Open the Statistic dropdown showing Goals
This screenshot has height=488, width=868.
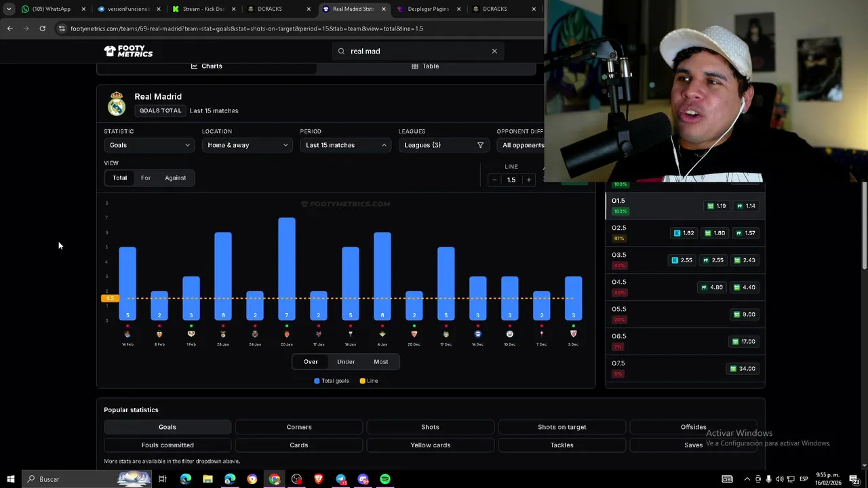coord(149,145)
